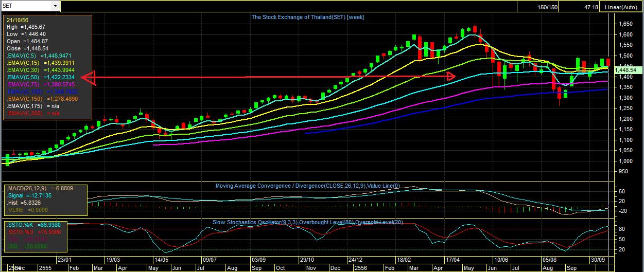Click the 03/09 date marker on time axis
This screenshot has width=644, height=272.
[258, 260]
